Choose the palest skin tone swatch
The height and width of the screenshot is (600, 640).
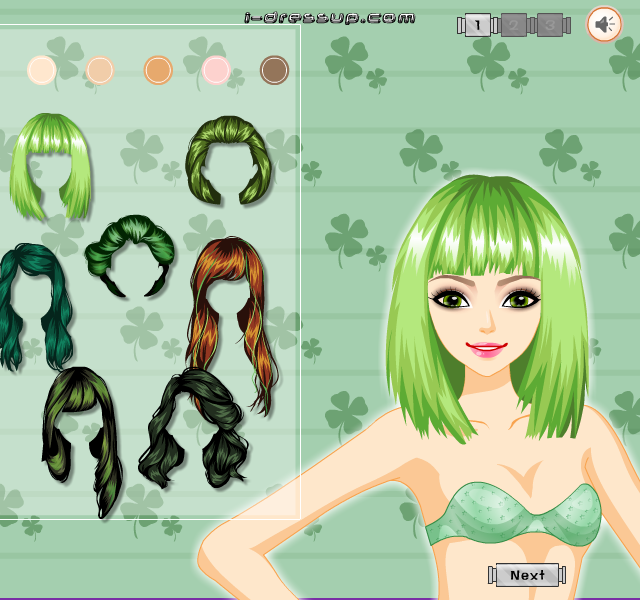pos(42,70)
